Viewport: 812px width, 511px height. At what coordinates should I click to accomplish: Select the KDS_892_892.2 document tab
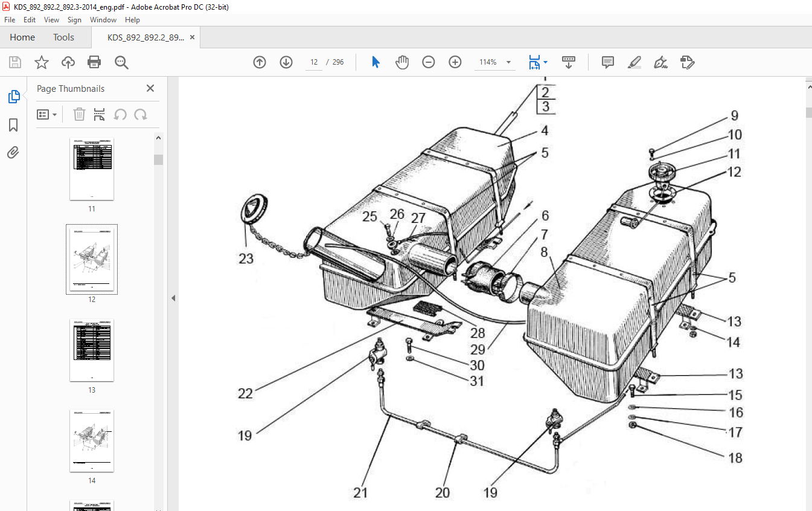point(145,37)
